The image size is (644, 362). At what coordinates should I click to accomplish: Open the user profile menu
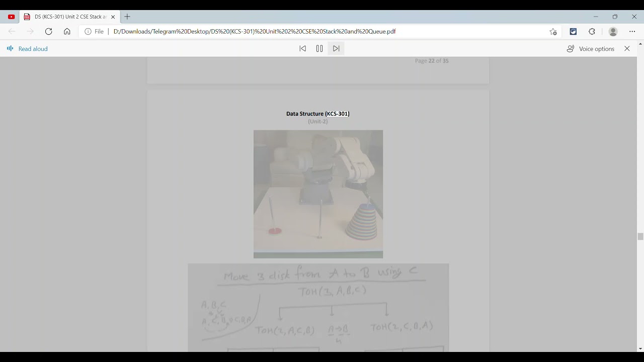coord(613,31)
